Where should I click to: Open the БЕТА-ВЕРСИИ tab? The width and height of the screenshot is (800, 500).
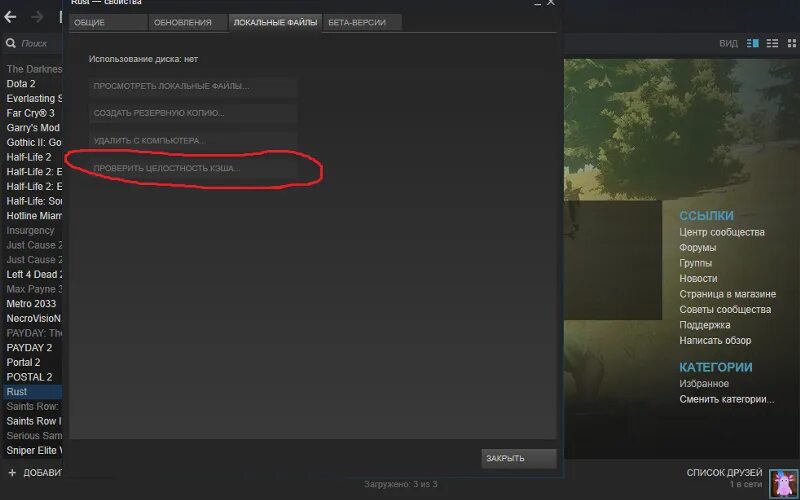[362, 22]
